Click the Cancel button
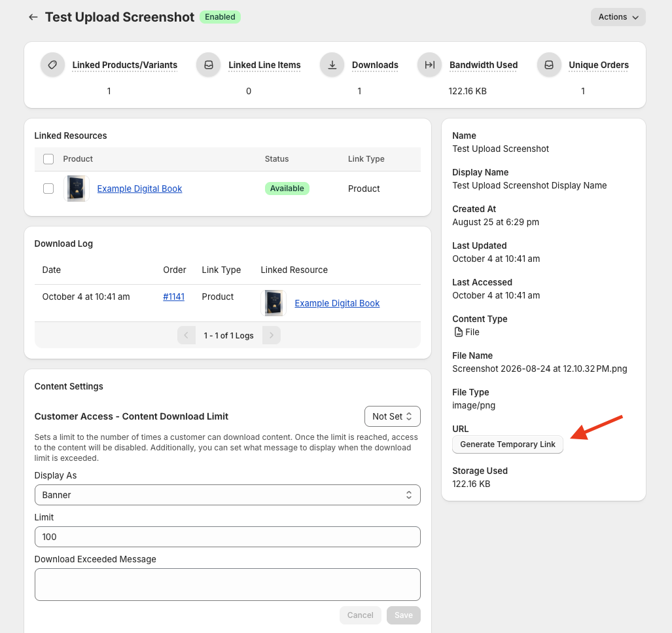This screenshot has height=633, width=672. click(x=361, y=615)
